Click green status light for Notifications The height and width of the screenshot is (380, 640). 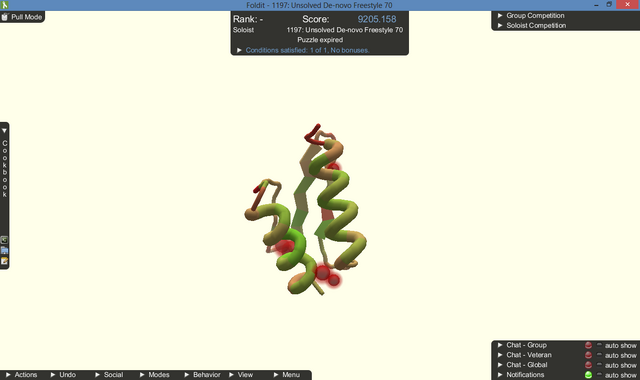588,375
